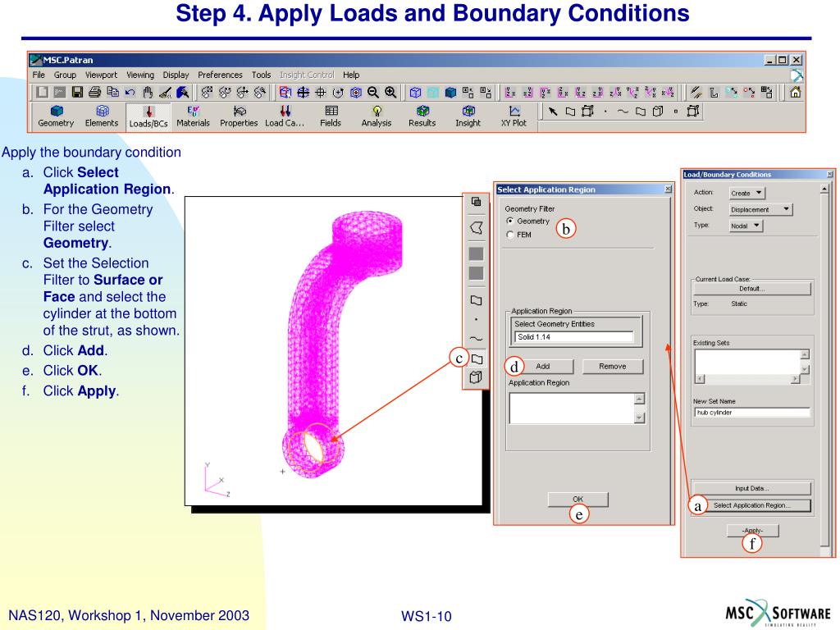This screenshot has height=630, width=840.
Task: Click the New file toolbar icon
Action: [x=42, y=92]
